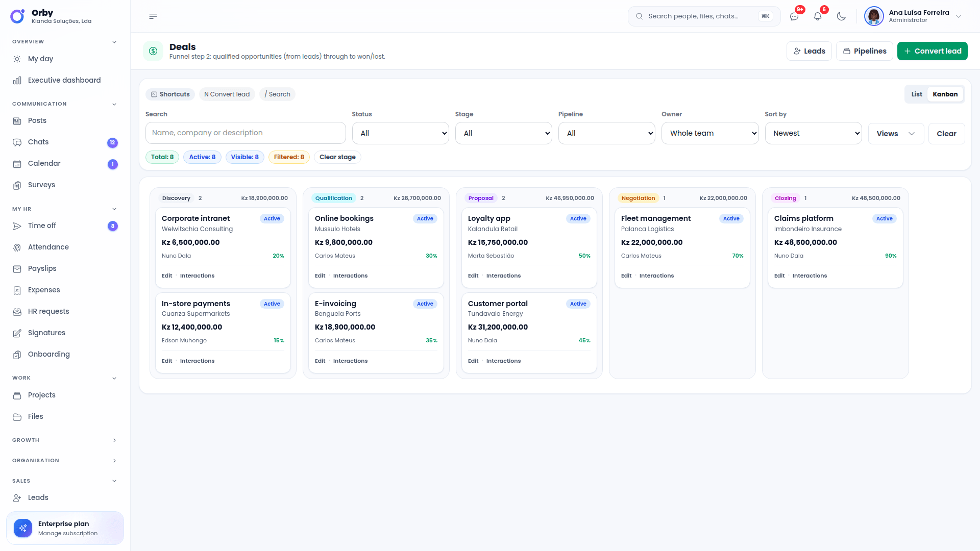
Task: Switch to List view
Action: pos(917,94)
